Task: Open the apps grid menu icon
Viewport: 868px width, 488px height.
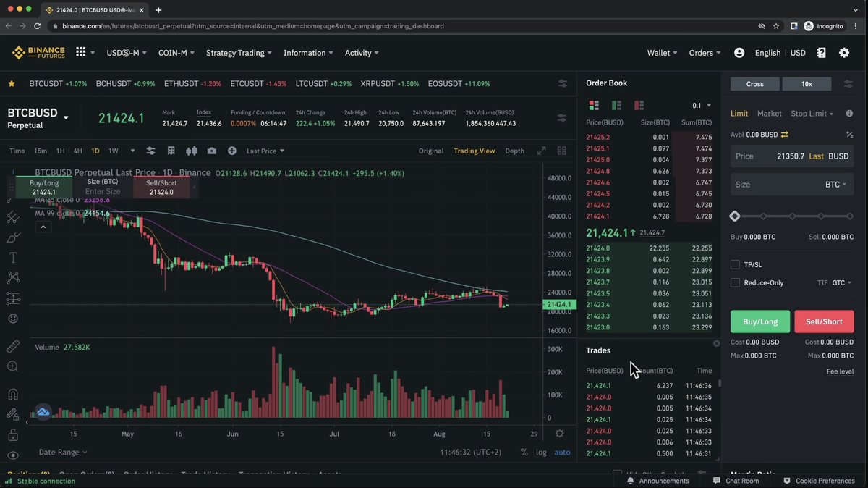Action: pyautogui.click(x=80, y=52)
